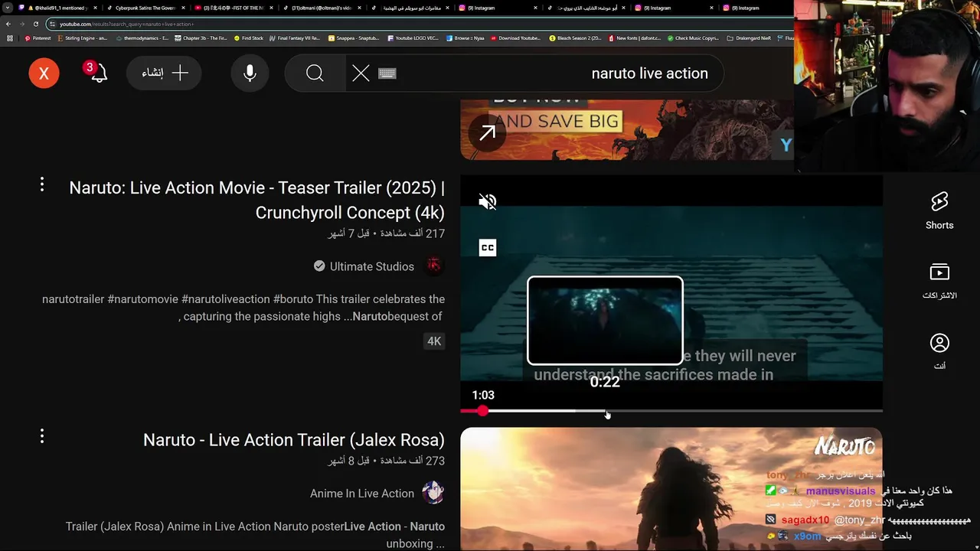Click the magnifier search icon
The height and width of the screenshot is (551, 980).
point(315,73)
